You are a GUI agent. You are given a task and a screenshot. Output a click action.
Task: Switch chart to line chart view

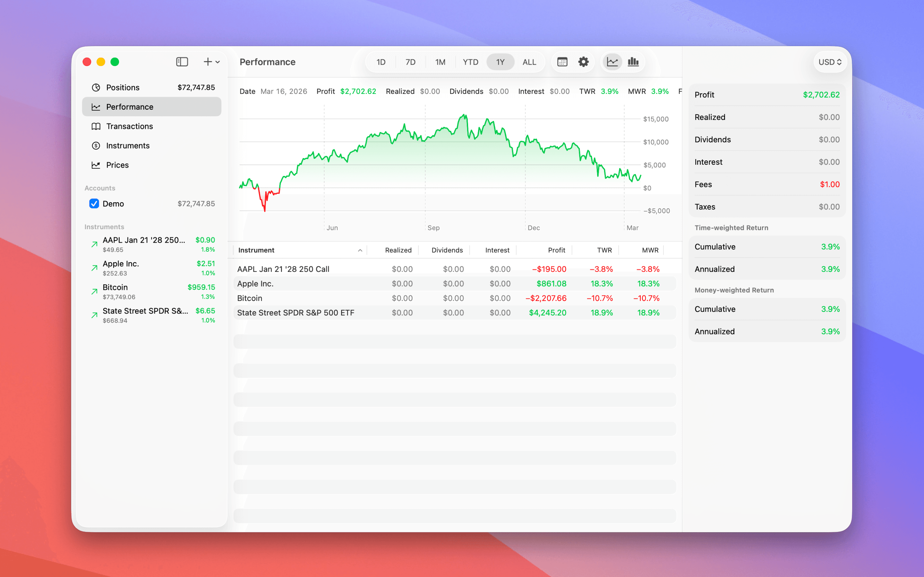coord(612,62)
